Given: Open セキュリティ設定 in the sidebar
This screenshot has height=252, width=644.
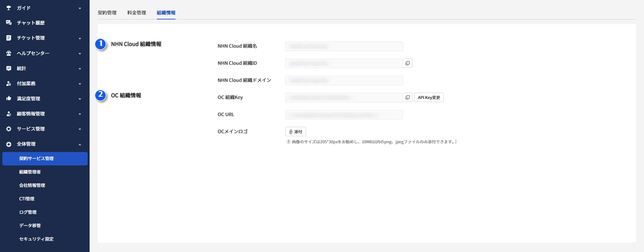Looking at the screenshot, I should 36,239.
